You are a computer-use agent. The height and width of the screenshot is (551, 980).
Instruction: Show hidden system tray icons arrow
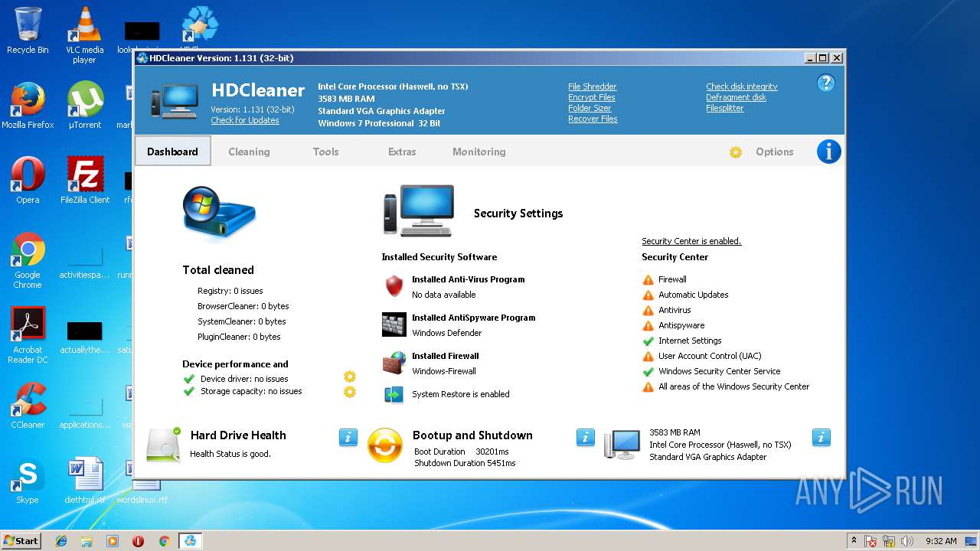pos(854,540)
